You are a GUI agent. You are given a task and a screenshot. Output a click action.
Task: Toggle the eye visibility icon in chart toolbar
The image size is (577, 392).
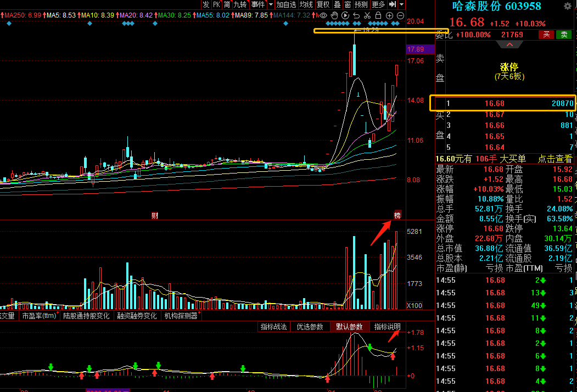click(x=323, y=15)
